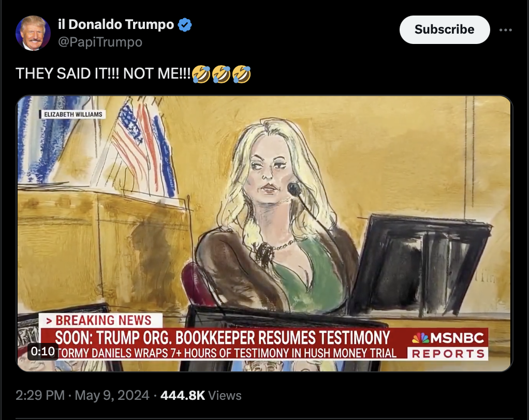Open the il Donaldo Trumpo profile avatar
This screenshot has height=420, width=529.
click(x=33, y=33)
